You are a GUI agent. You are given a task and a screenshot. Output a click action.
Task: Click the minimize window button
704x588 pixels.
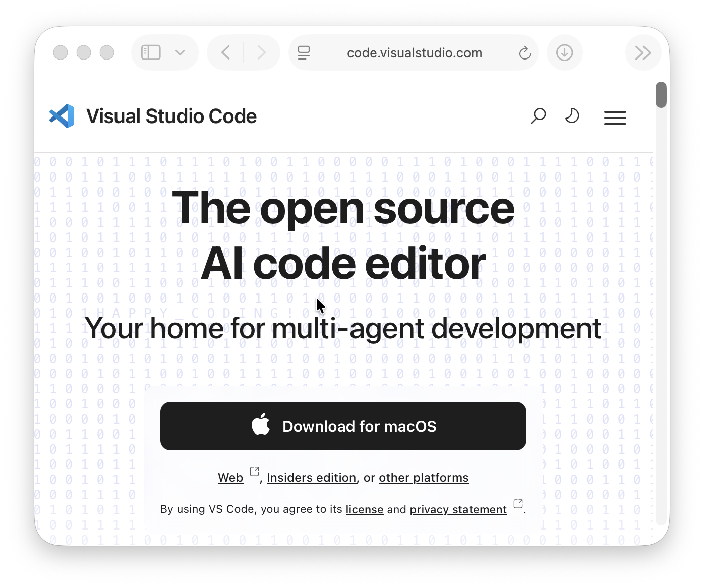click(84, 52)
